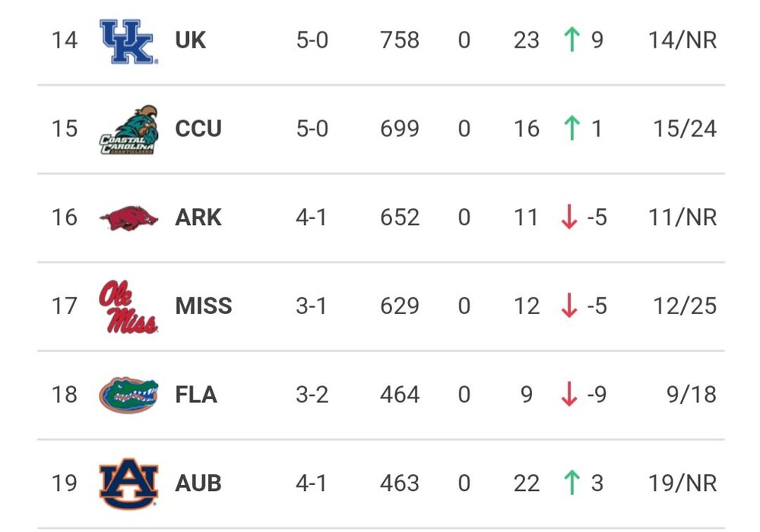Open the AUB team name
This screenshot has width=760, height=532.
click(198, 483)
